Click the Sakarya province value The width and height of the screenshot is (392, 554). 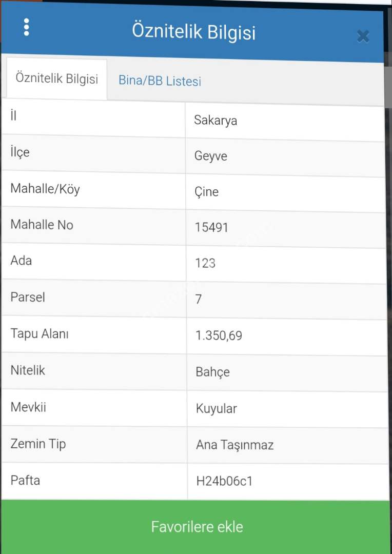(215, 121)
